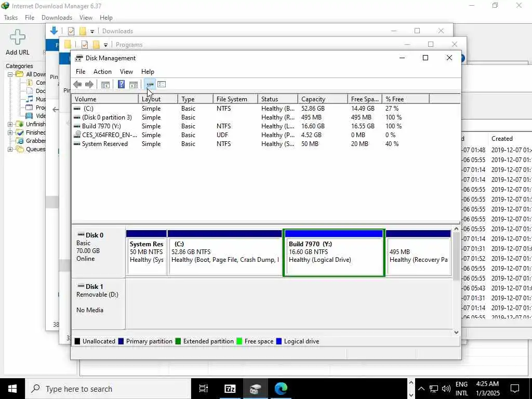Click the Forward arrow in Disk Management toolbar
This screenshot has height=399, width=532.
89,85
